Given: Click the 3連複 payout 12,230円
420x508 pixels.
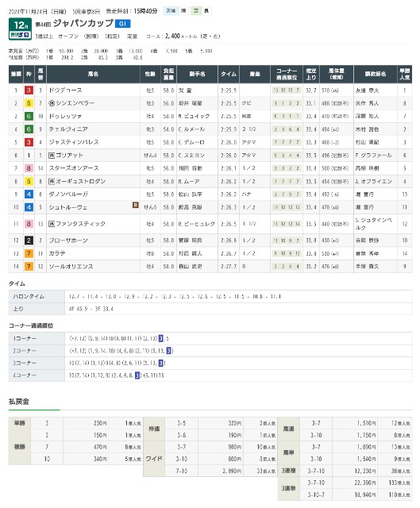Looking at the screenshot, I should (364, 471).
